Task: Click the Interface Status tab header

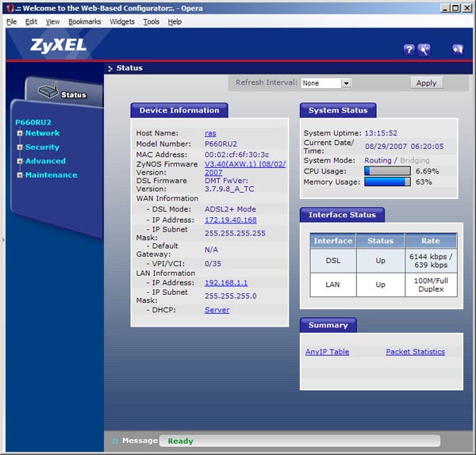Action: pos(342,215)
